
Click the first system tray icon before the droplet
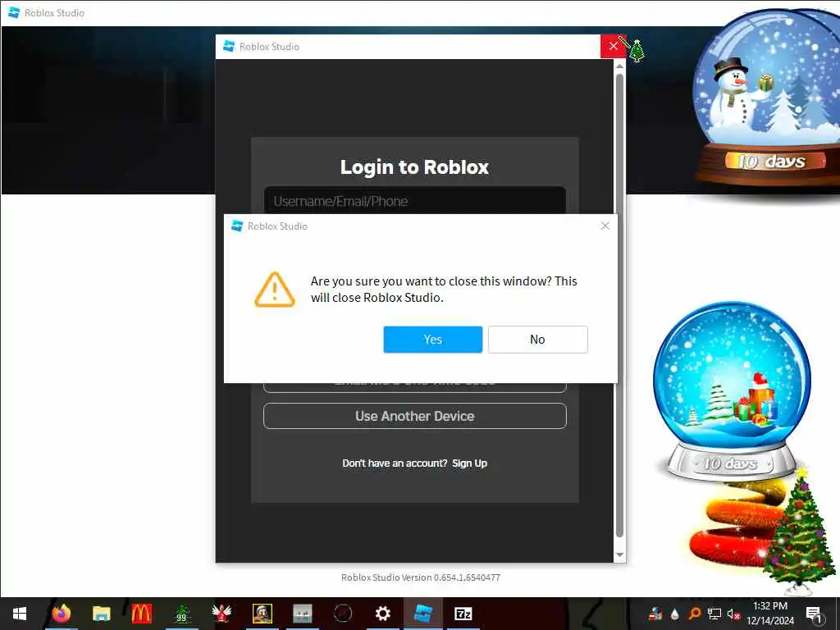[655, 614]
